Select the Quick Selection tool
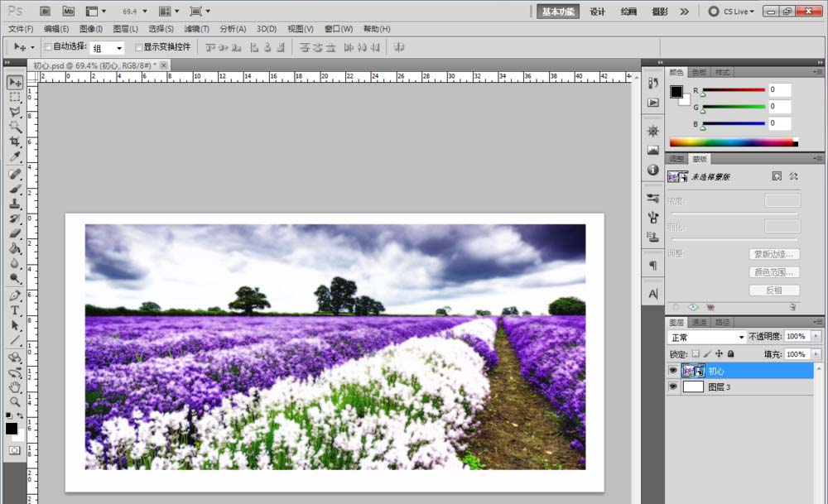 [x=15, y=127]
